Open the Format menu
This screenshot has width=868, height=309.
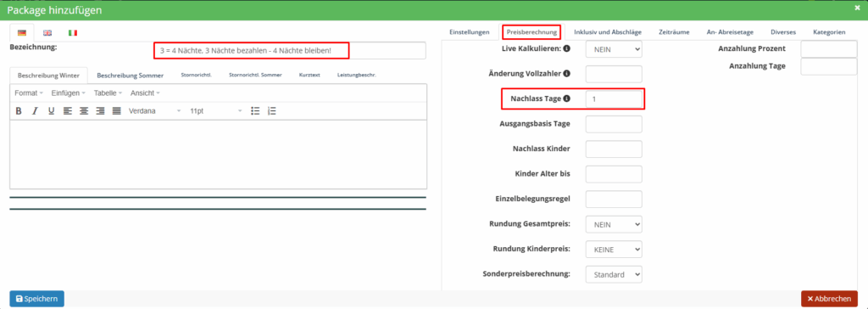pos(29,93)
